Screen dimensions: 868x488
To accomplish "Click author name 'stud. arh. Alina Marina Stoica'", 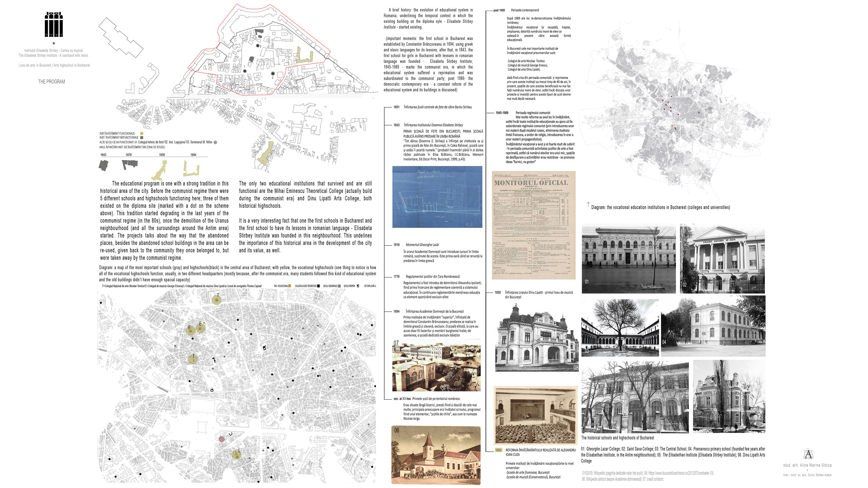I will [x=807, y=465].
